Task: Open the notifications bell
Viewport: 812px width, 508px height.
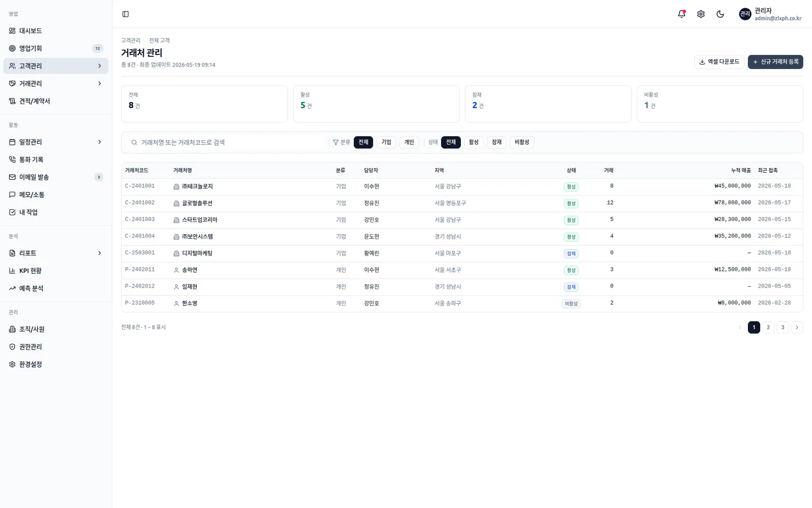Action: 682,14
